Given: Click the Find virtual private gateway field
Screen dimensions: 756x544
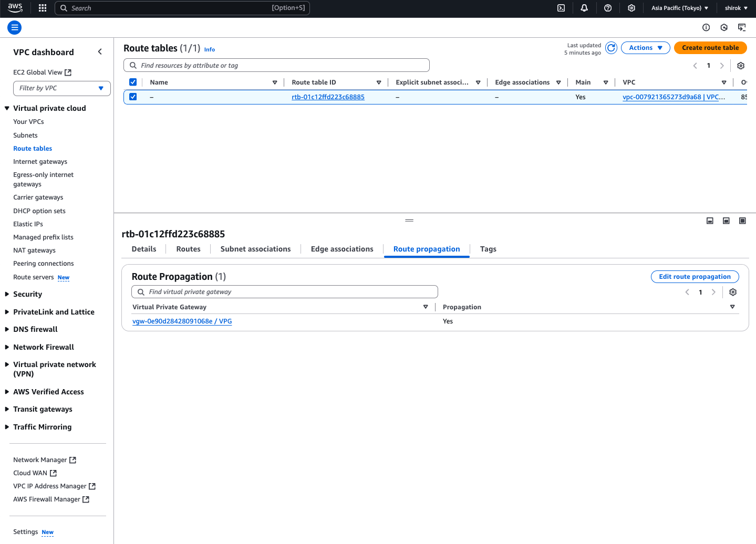Looking at the screenshot, I should point(284,292).
